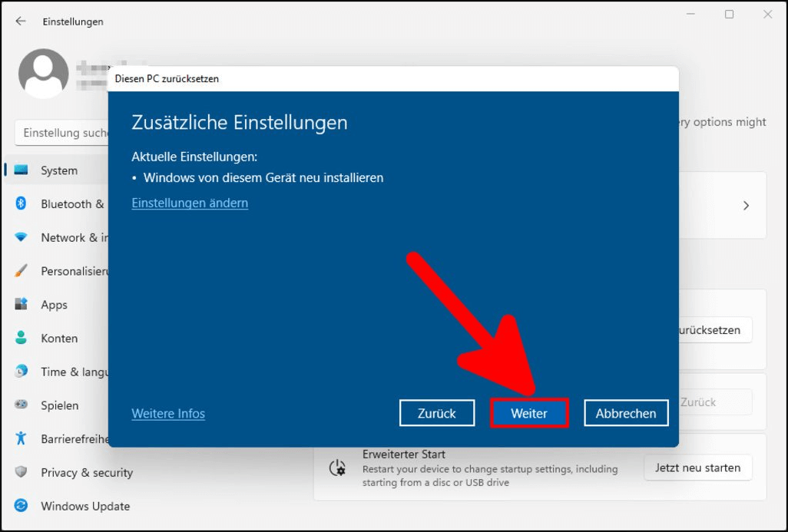This screenshot has width=788, height=532.
Task: Select the Privacy & security shield icon
Action: (22, 473)
